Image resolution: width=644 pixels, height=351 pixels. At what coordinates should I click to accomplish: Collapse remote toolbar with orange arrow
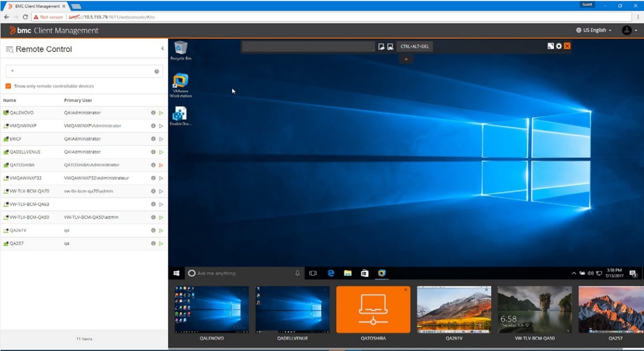point(406,59)
